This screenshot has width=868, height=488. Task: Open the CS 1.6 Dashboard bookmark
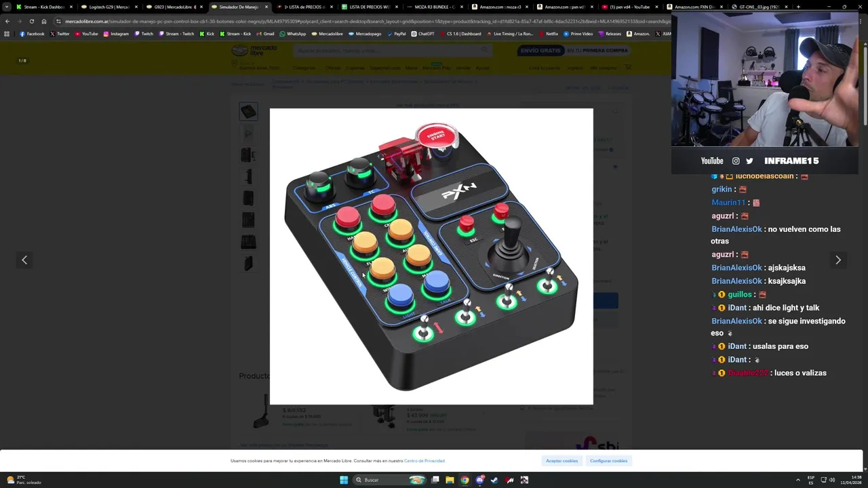coord(460,34)
